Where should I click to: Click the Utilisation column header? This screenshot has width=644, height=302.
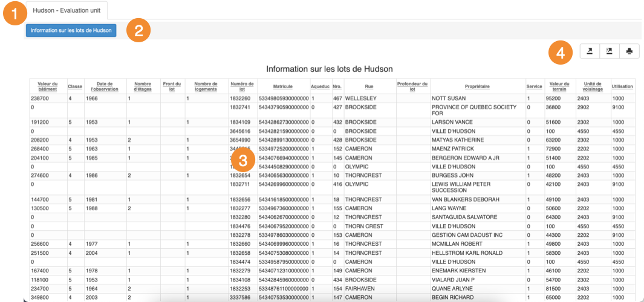(622, 86)
